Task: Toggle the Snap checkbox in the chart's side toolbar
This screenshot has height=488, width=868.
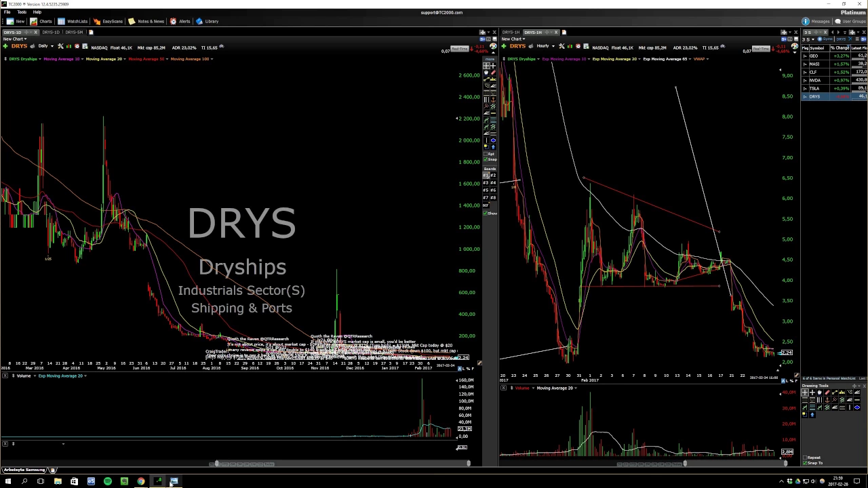Action: click(486, 159)
